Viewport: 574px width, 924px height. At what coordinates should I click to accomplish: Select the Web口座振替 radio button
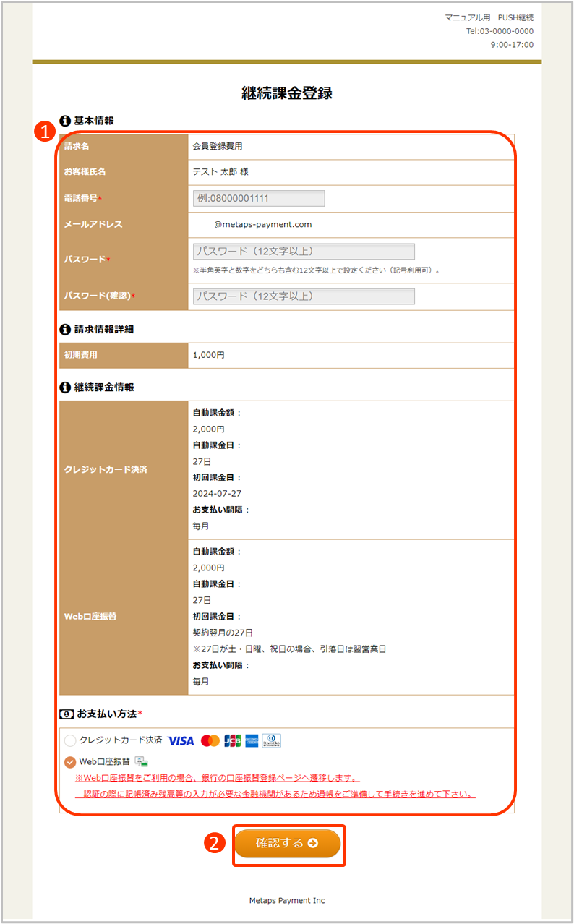pyautogui.click(x=70, y=761)
